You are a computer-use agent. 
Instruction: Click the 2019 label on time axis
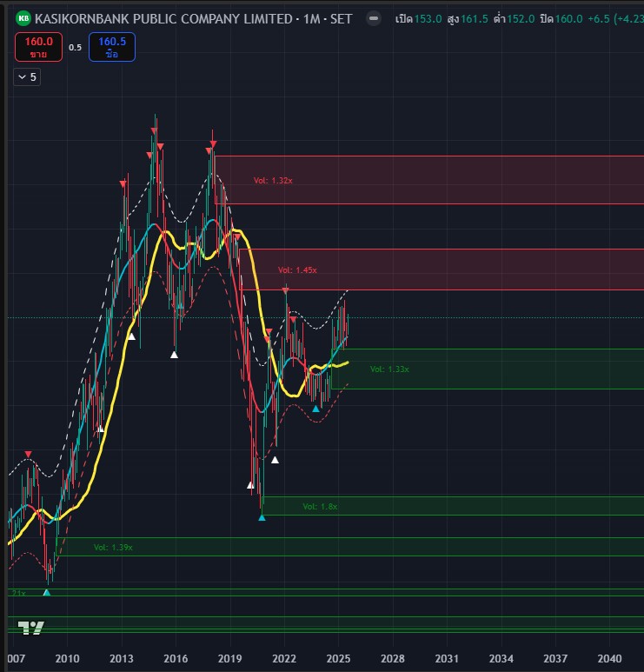(230, 659)
